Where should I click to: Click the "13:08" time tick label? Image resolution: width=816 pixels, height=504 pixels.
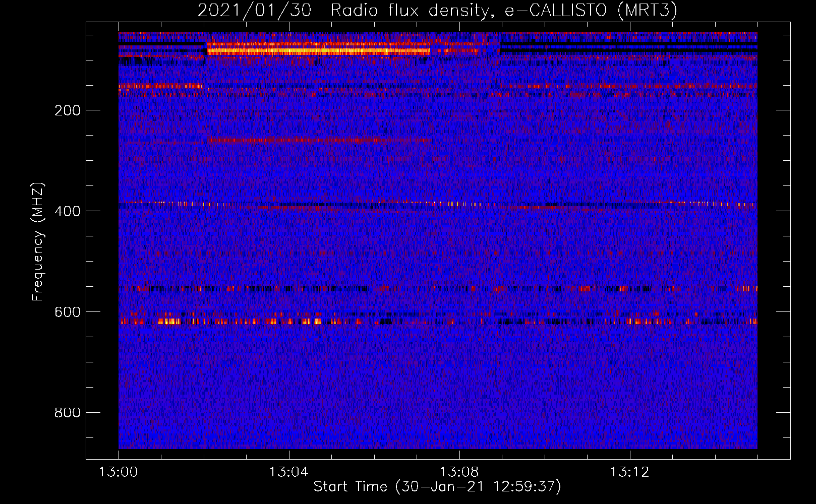pos(459,472)
